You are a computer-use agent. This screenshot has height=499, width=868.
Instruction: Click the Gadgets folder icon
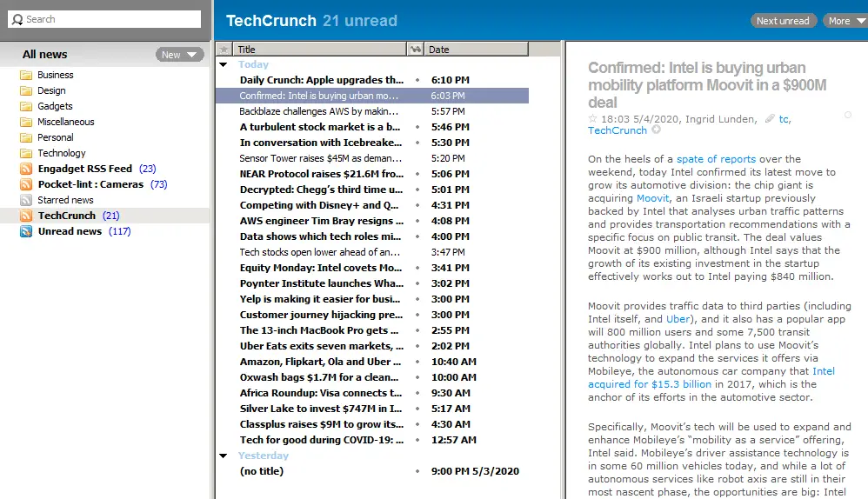pyautogui.click(x=26, y=106)
